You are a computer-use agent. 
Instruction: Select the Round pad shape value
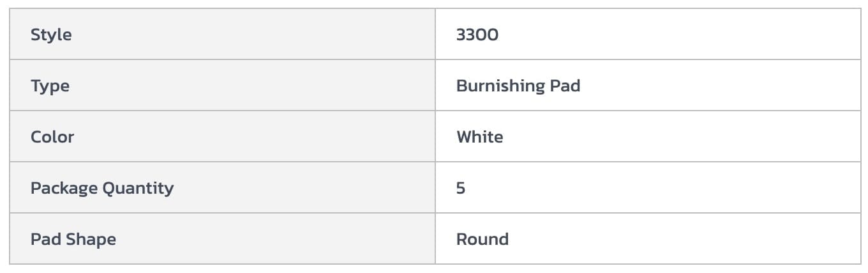pos(482,239)
